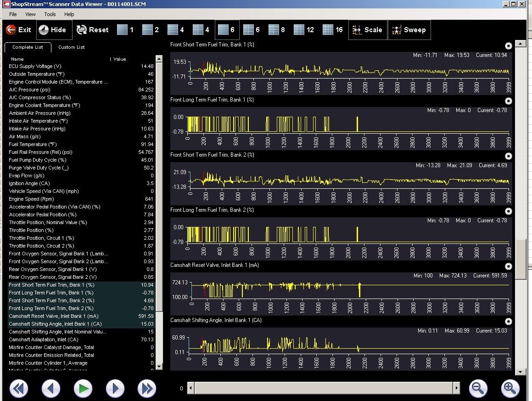Hide the data list panel
Viewport: 532px width, 401px height.
[x=53, y=30]
